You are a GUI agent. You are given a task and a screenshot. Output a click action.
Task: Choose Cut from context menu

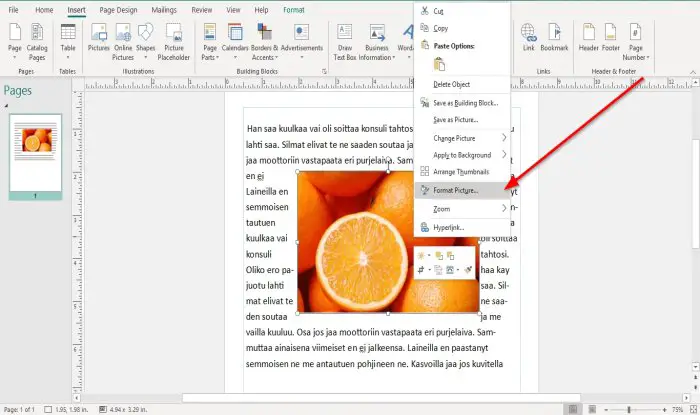coord(462,11)
